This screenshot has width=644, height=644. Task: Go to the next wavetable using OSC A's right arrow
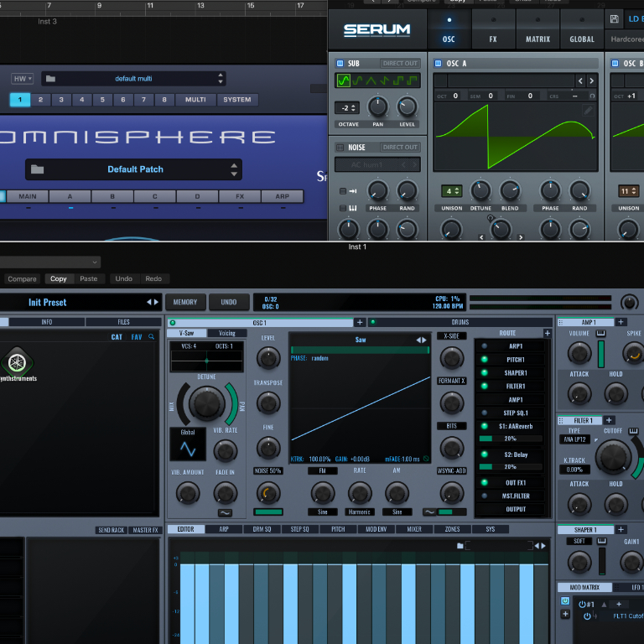pyautogui.click(x=591, y=80)
